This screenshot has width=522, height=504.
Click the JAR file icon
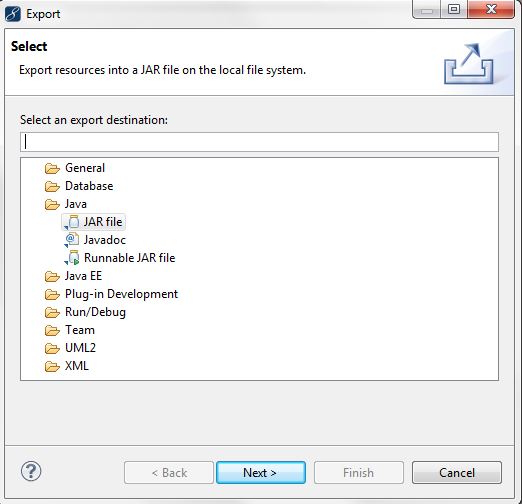coord(72,222)
